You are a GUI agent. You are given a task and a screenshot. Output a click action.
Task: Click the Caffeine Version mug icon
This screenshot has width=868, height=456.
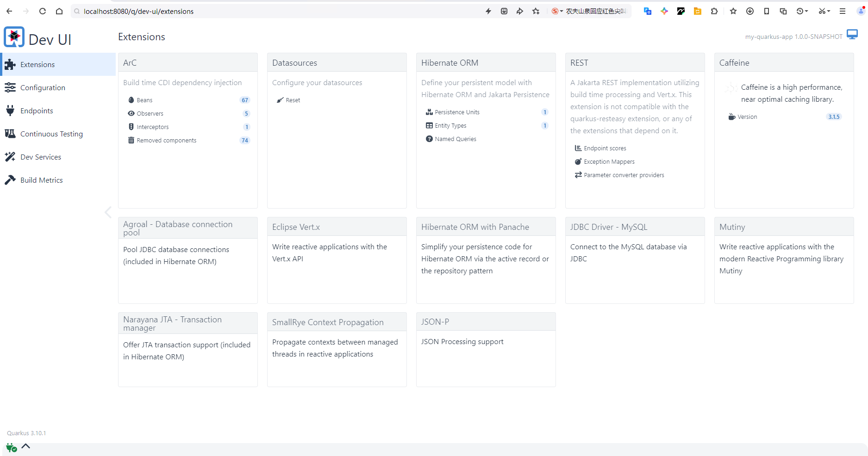(732, 117)
